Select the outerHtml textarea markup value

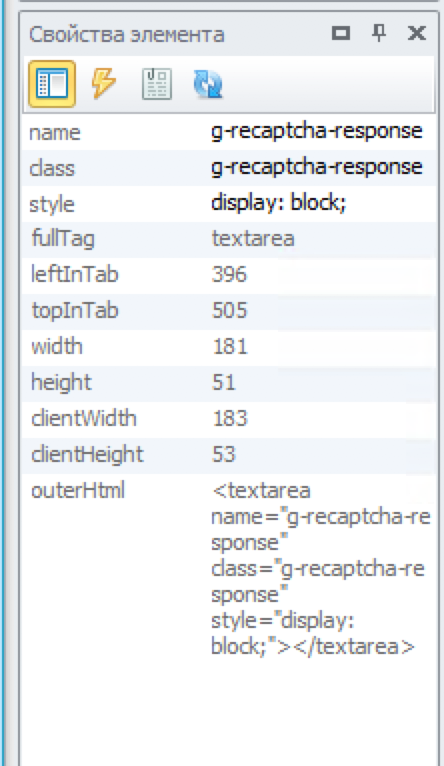pos(320,569)
